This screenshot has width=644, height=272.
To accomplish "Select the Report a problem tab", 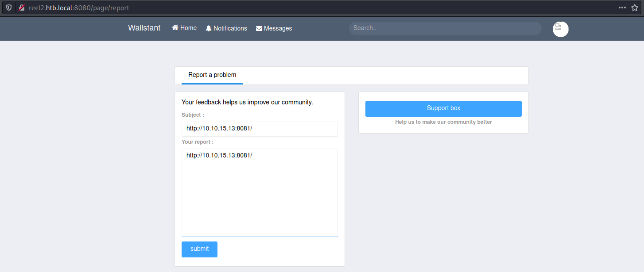I will [x=212, y=75].
